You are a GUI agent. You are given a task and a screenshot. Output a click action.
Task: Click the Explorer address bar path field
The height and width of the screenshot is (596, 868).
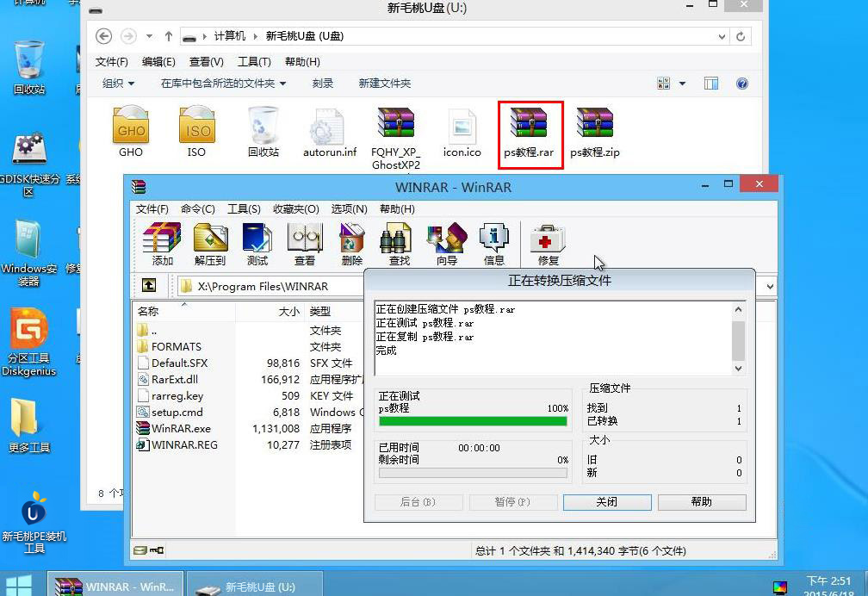point(454,36)
